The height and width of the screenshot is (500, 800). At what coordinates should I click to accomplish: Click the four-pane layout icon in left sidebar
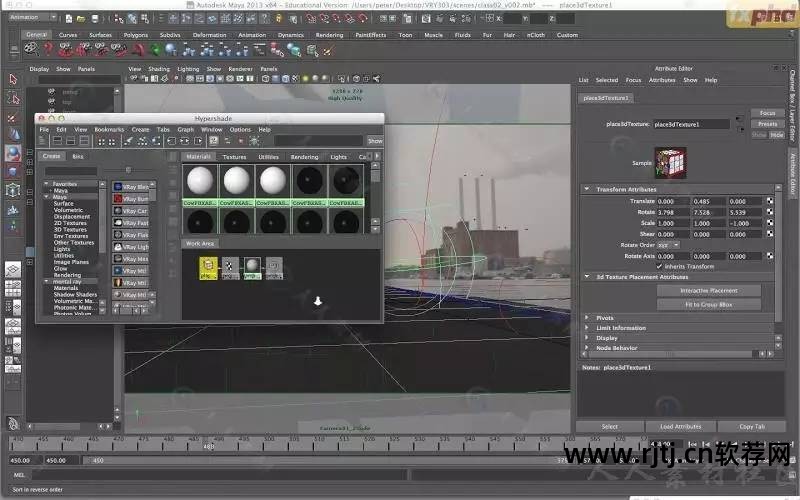(x=13, y=289)
